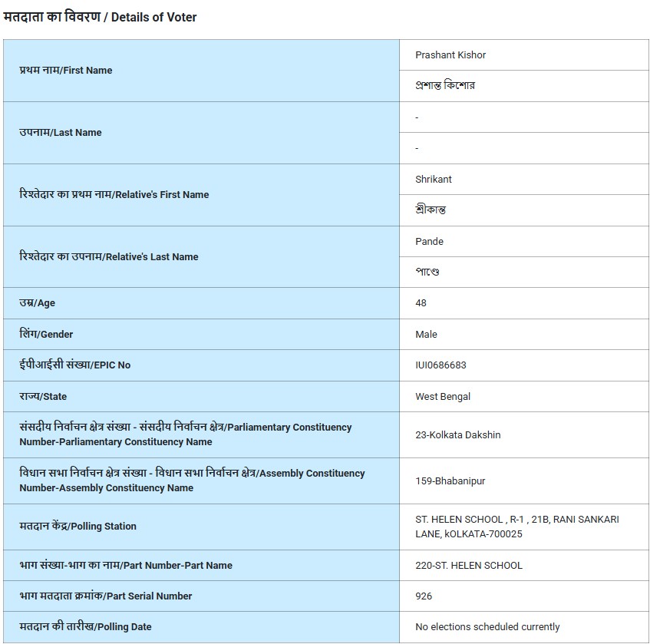650x644 pixels.
Task: Select the English first name value
Action: click(x=450, y=55)
